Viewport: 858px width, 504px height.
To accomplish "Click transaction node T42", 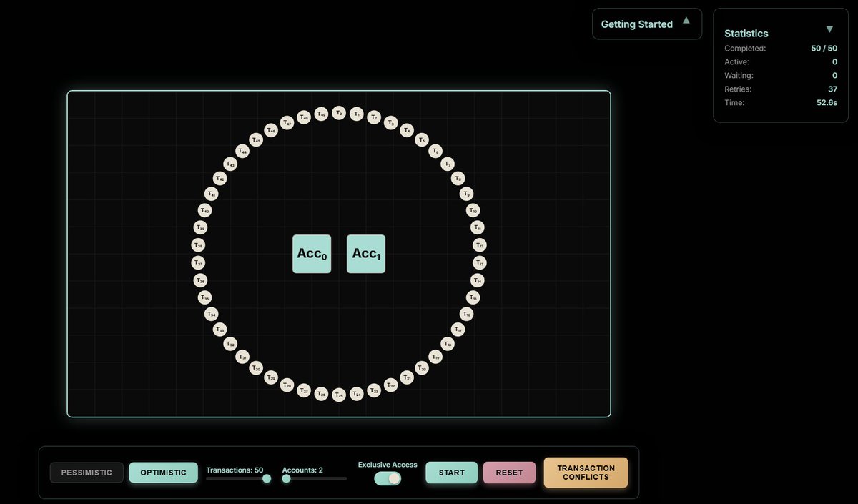I will 220,179.
